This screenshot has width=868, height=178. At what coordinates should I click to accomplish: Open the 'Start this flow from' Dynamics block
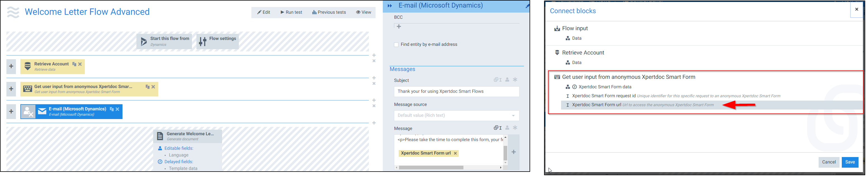(164, 41)
